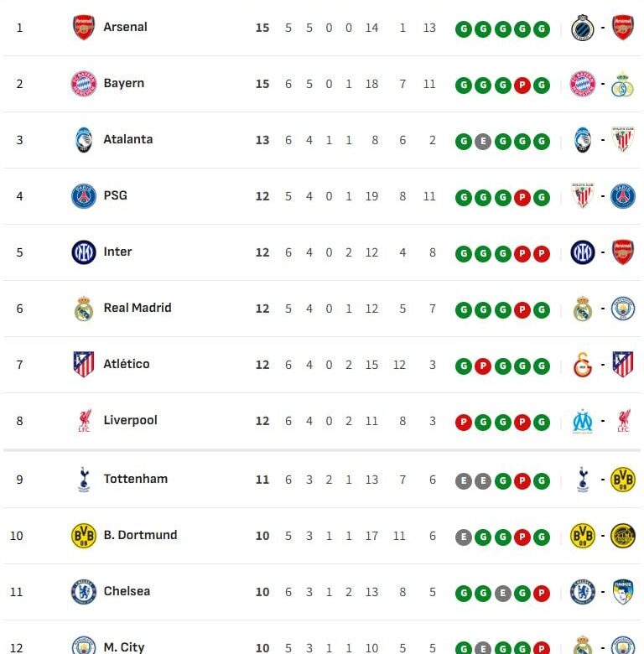The width and height of the screenshot is (644, 654).
Task: Click Manchester City crest in Real Madrid's fixture
Action: pyautogui.click(x=623, y=309)
